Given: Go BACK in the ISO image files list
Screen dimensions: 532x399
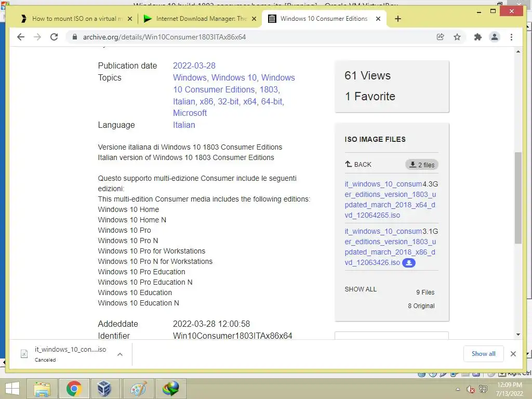Looking at the screenshot, I should (358, 165).
